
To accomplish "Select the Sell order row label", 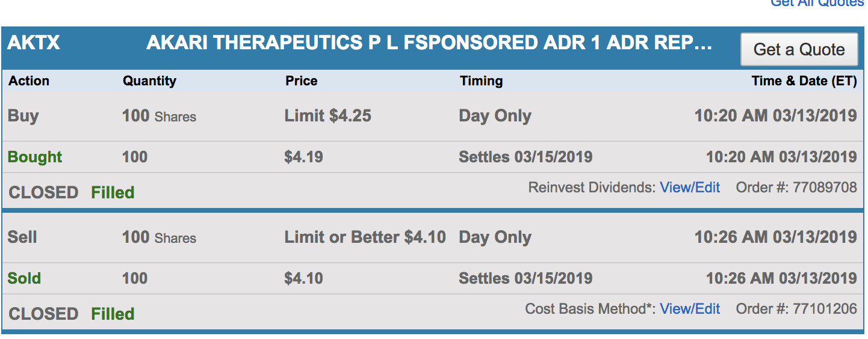I will (x=22, y=237).
